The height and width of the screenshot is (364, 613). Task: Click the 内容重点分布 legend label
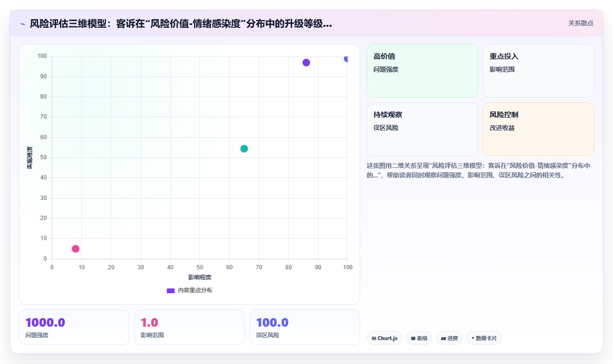click(195, 290)
